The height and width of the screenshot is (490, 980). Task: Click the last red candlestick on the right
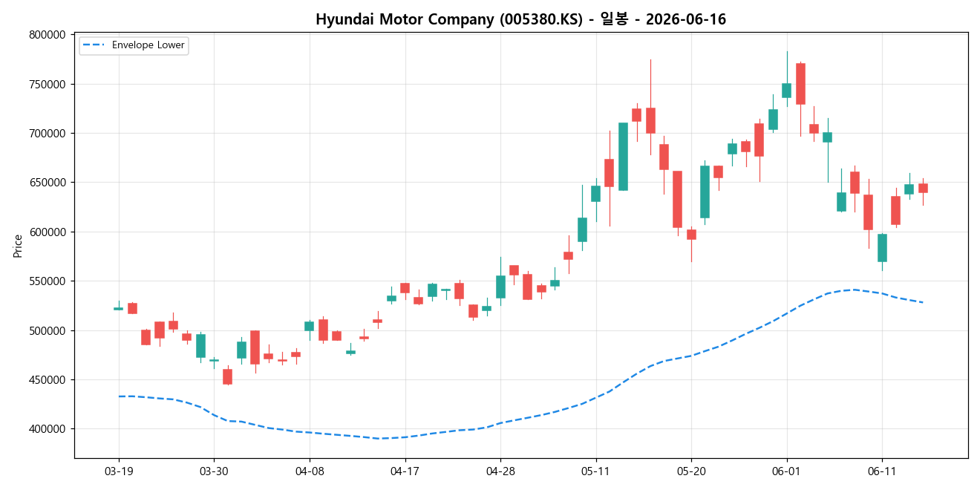(x=923, y=189)
